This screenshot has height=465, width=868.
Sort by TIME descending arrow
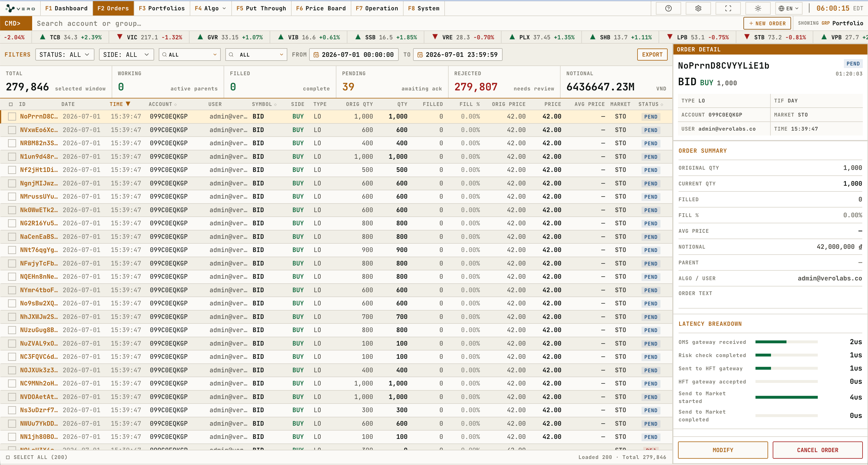click(128, 104)
